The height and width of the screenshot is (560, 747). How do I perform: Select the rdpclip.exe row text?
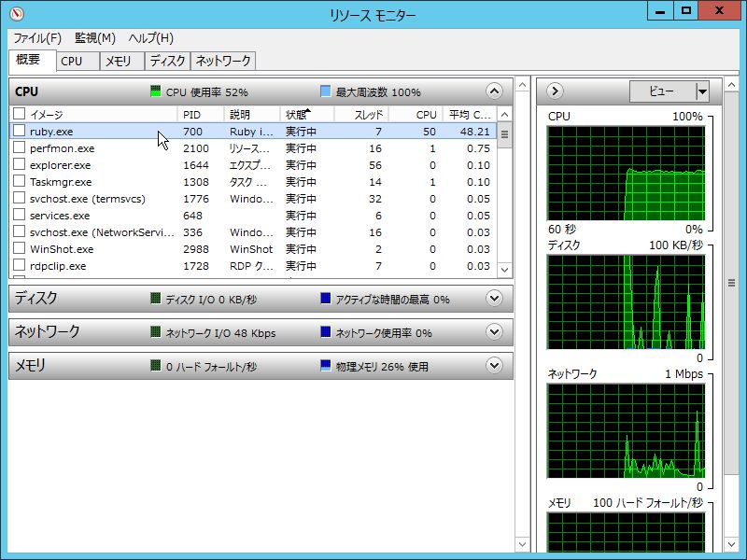coord(58,266)
